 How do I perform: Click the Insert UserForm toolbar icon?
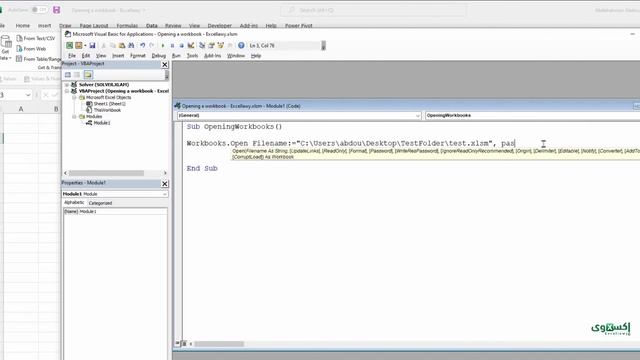[79, 45]
